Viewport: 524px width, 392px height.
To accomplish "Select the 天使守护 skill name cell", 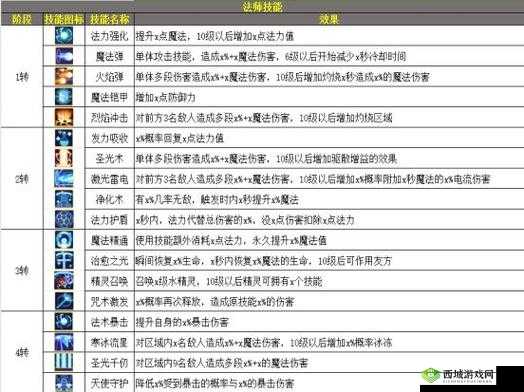I will coord(110,383).
